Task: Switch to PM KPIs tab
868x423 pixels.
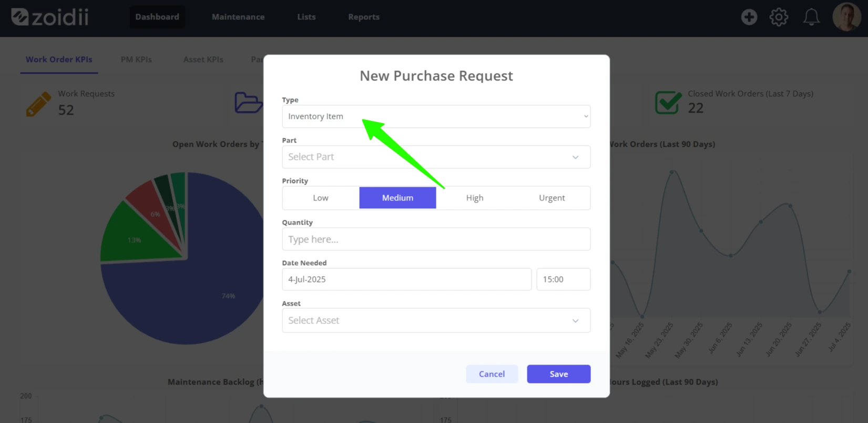Action: 136,59
